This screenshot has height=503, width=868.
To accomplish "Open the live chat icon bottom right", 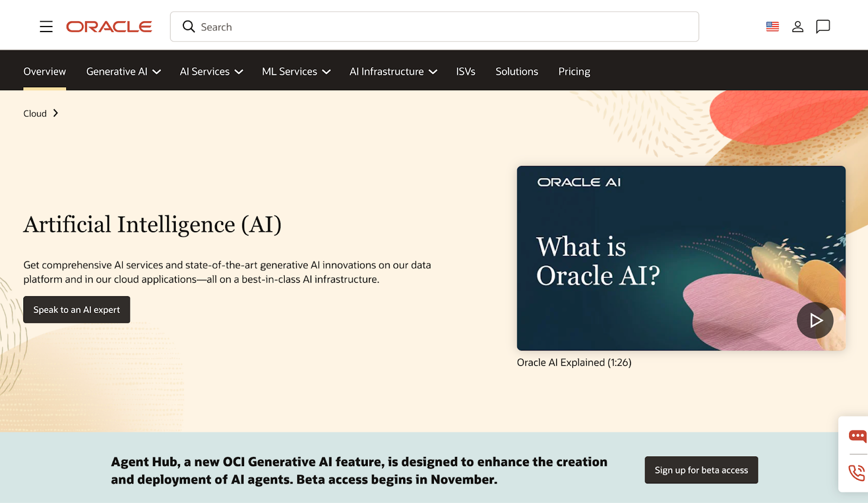I will (x=857, y=436).
